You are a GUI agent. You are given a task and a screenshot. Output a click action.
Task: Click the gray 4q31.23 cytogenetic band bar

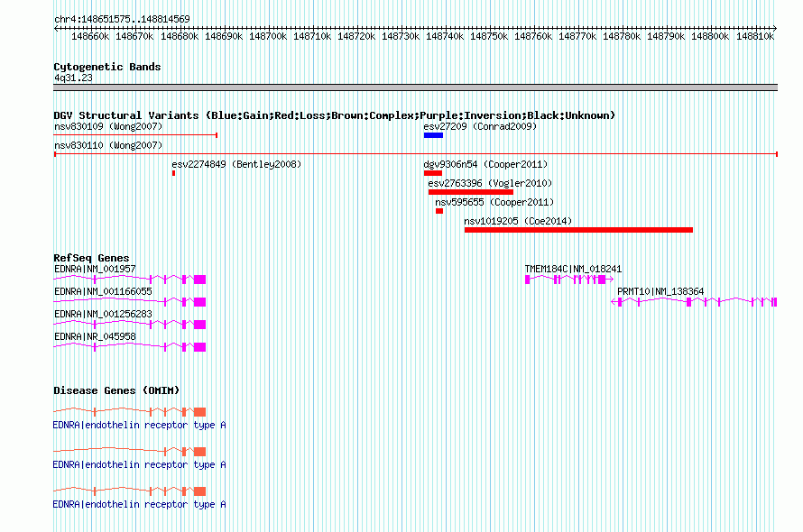click(x=415, y=87)
